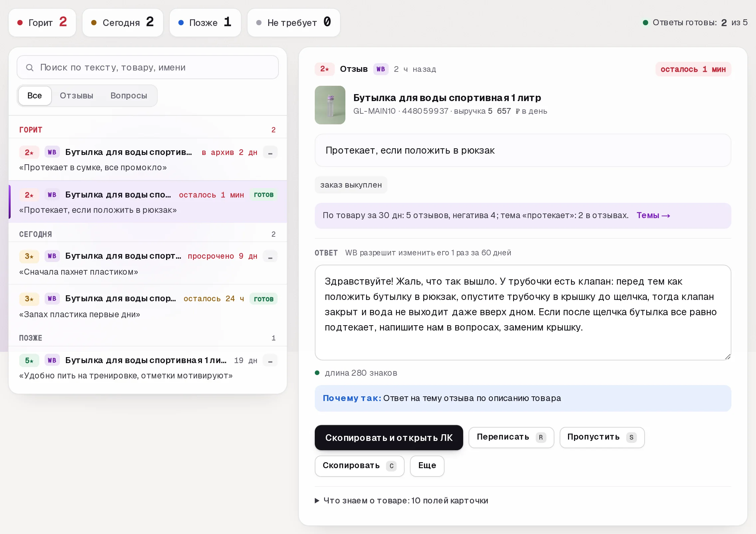Open review «Протекает в сумке, все промокло»

147,160
